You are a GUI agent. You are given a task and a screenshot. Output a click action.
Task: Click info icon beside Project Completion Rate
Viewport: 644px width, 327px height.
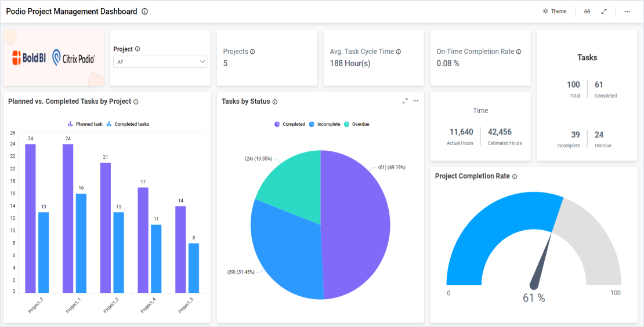pyautogui.click(x=515, y=176)
